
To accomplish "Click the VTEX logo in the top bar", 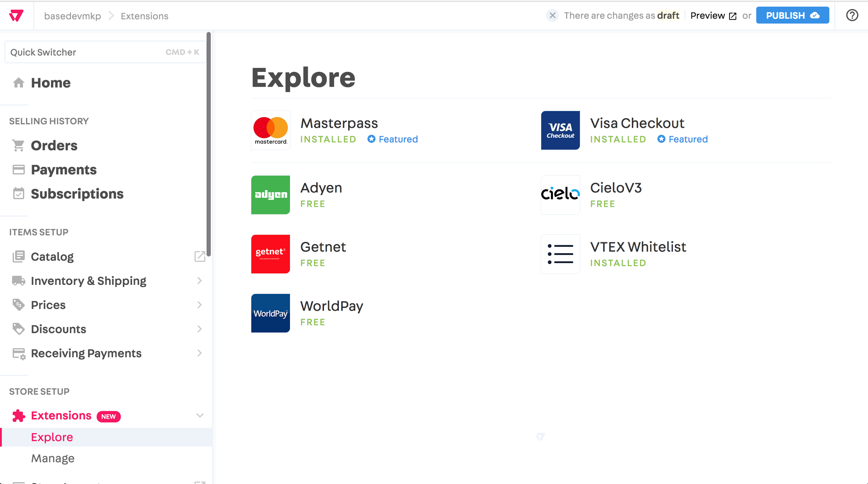I will [16, 15].
